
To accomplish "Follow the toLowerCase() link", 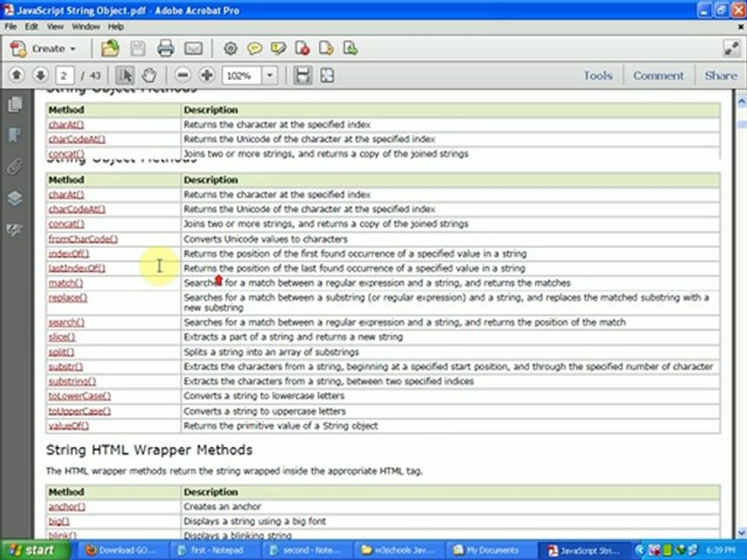I will pos(79,396).
